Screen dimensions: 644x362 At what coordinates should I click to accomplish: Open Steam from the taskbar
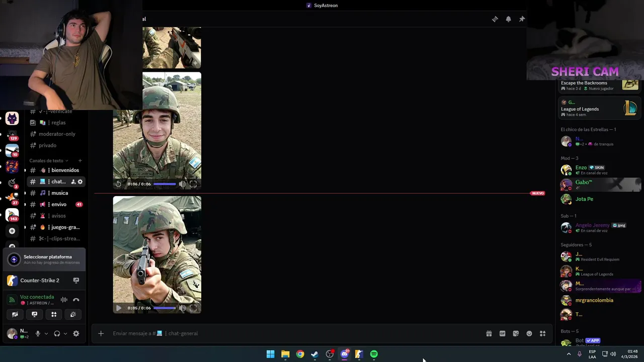pos(314,354)
